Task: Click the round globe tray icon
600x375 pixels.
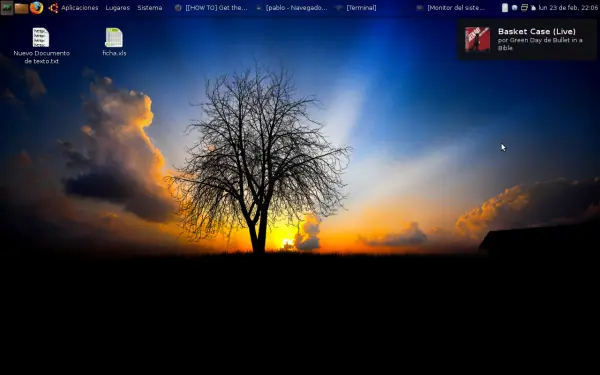Action: [515, 8]
